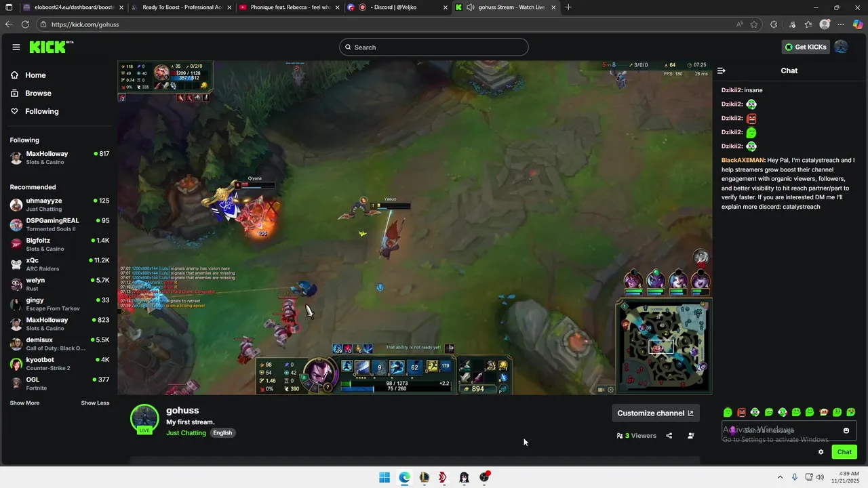Open the gohuss channel avatar
868x488 pixels.
click(144, 418)
